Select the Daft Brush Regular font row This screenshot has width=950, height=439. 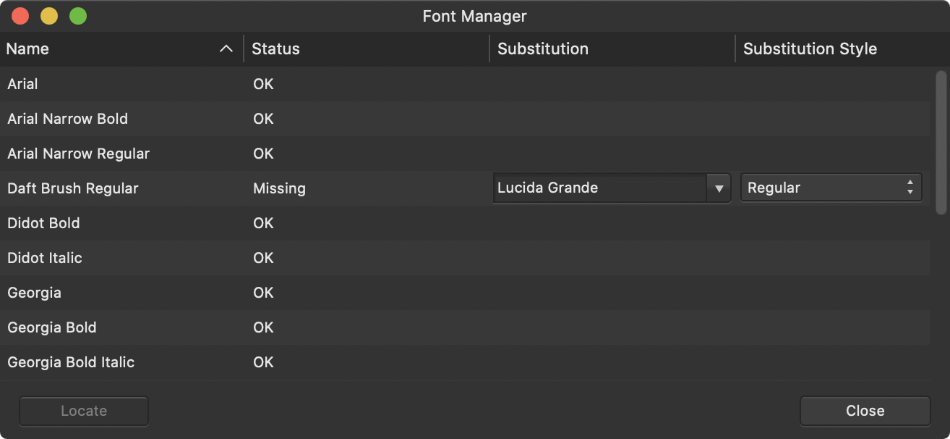tap(73, 188)
